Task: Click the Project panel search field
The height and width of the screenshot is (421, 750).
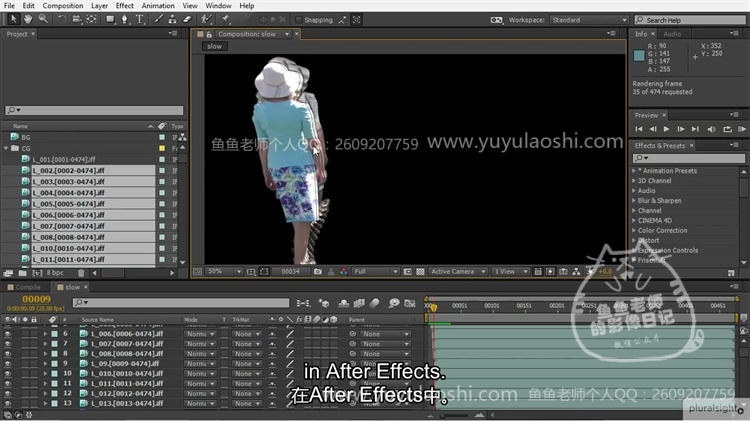Action: click(x=94, y=110)
